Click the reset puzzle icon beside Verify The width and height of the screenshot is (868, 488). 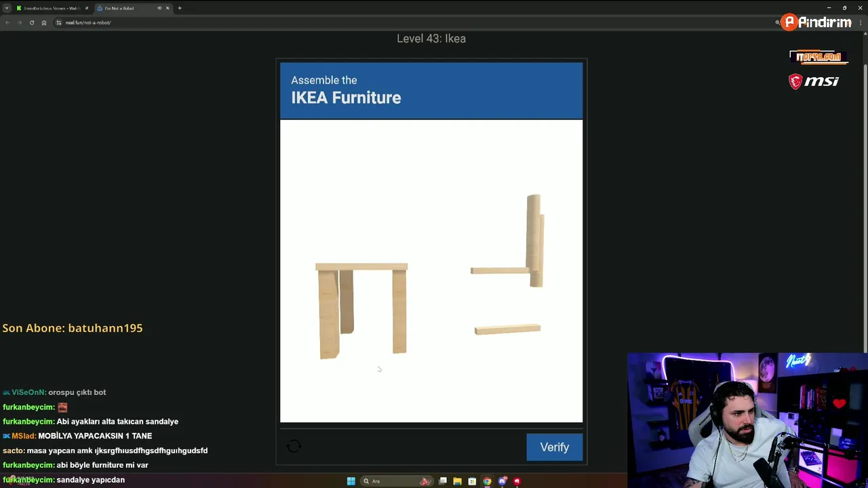[294, 446]
